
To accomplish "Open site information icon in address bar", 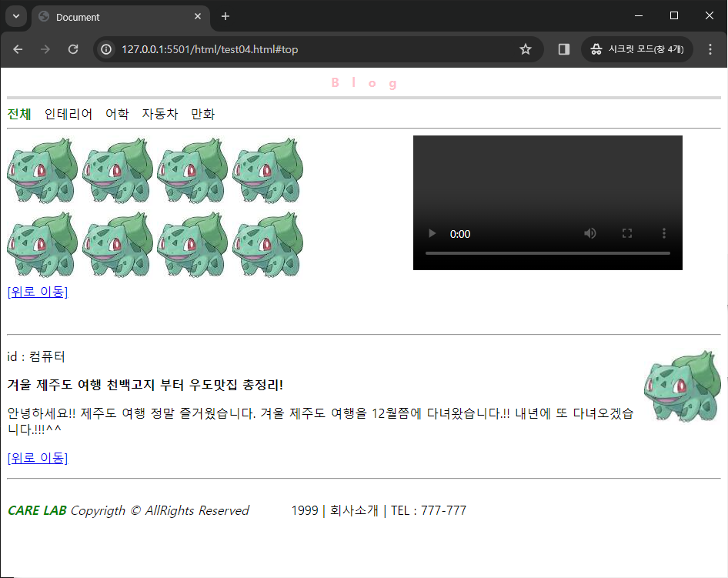I will tap(106, 49).
